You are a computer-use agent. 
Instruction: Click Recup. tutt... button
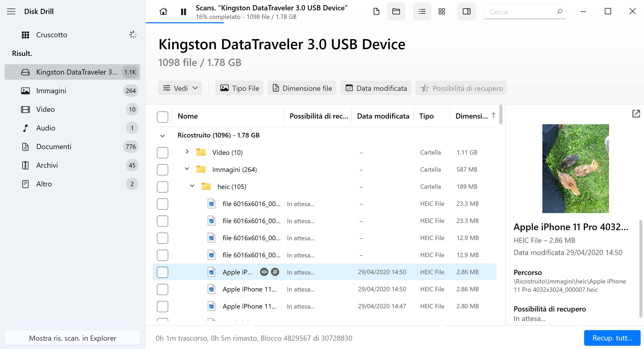[x=612, y=338]
